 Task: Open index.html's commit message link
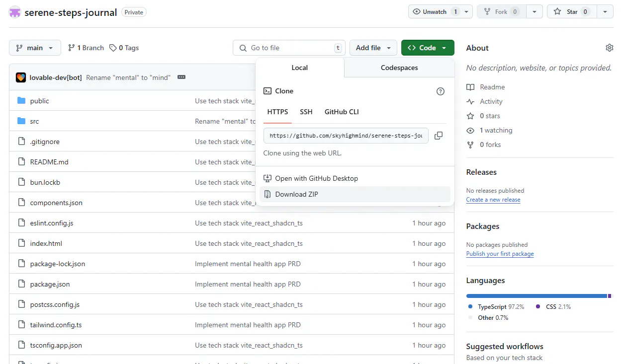(x=249, y=243)
